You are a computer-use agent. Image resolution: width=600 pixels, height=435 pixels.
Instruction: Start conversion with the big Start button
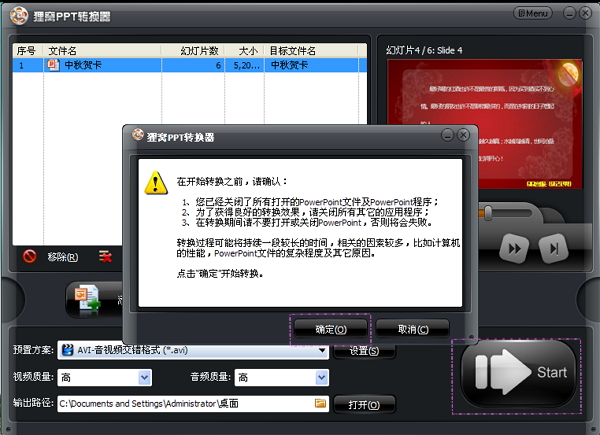pos(518,372)
